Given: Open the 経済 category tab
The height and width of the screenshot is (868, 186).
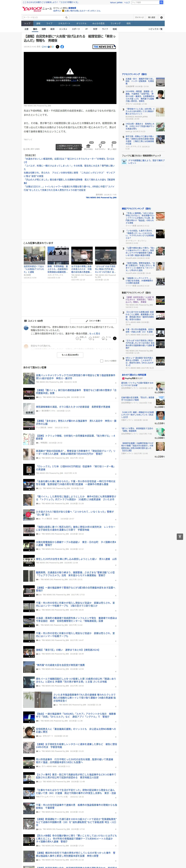Looking at the screenshot, I should click(x=52, y=29).
